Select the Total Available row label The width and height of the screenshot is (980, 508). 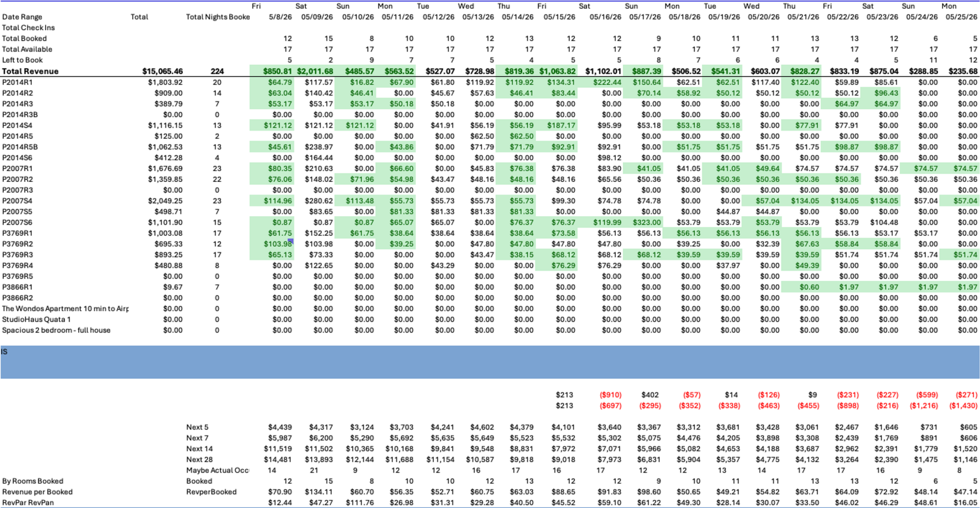click(x=27, y=49)
